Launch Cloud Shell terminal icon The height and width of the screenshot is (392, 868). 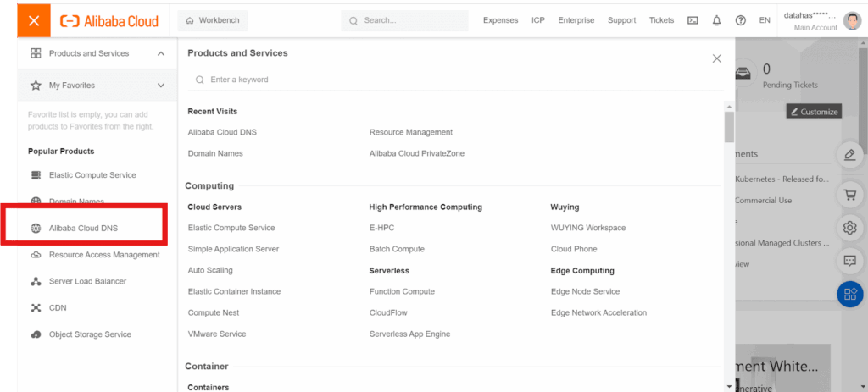693,20
